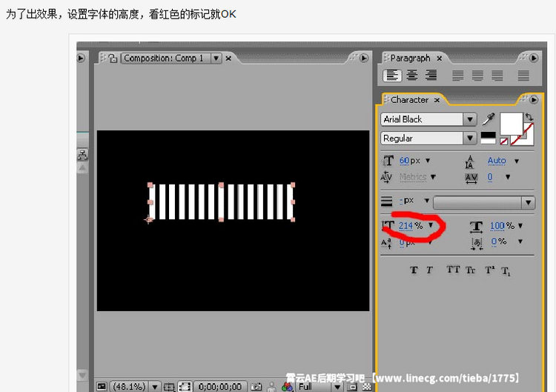Select the eyedropper color picker in Character panel
The width and height of the screenshot is (556, 392).
pos(488,119)
